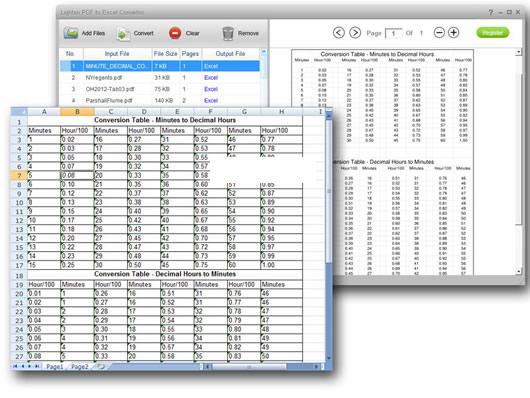Select row 18 header in spreadsheet
530x398 pixels.
(19, 275)
